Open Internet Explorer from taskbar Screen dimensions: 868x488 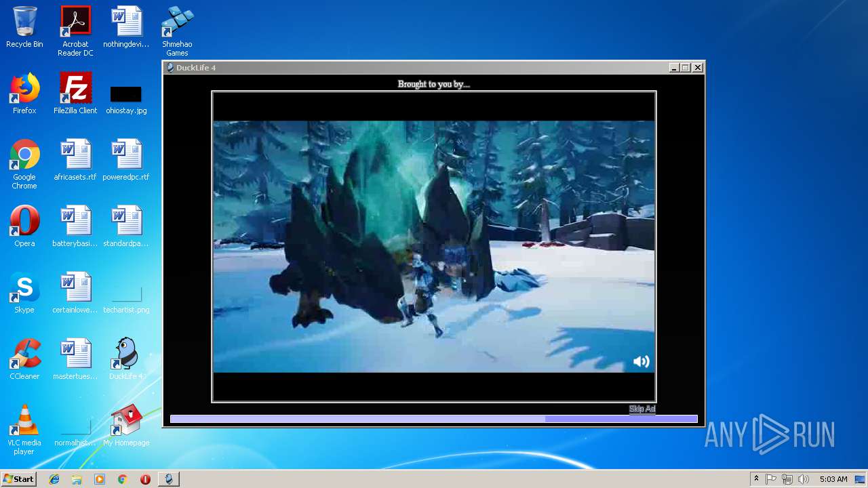pos(54,479)
